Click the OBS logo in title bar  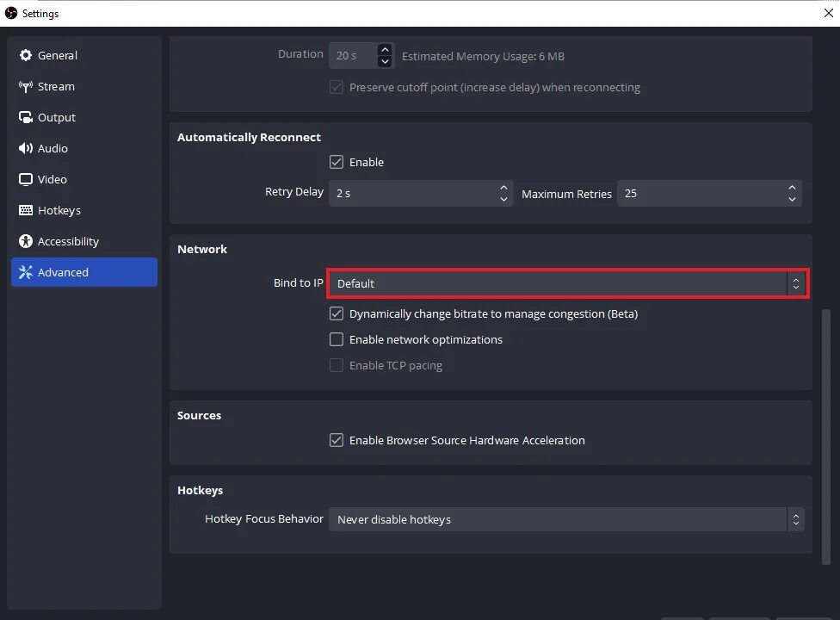pyautogui.click(x=10, y=13)
